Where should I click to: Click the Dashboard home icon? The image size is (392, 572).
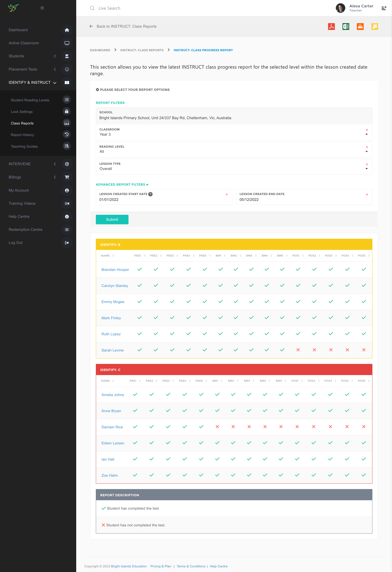tap(67, 30)
